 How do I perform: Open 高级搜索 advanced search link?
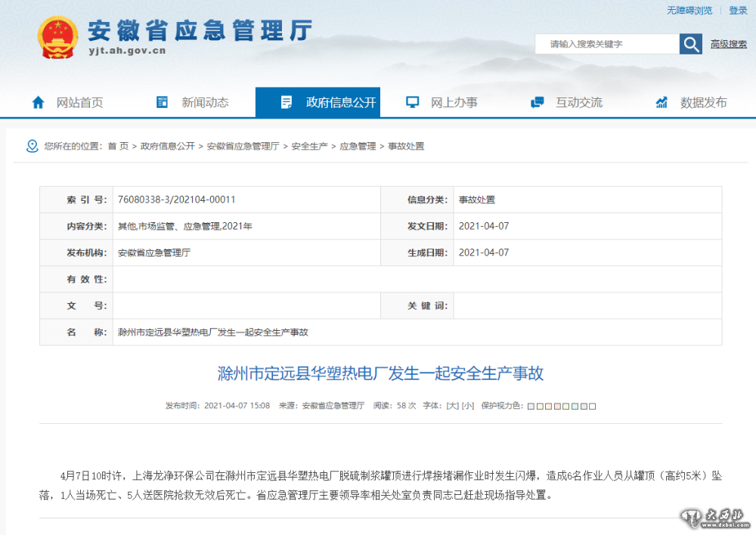coord(729,44)
